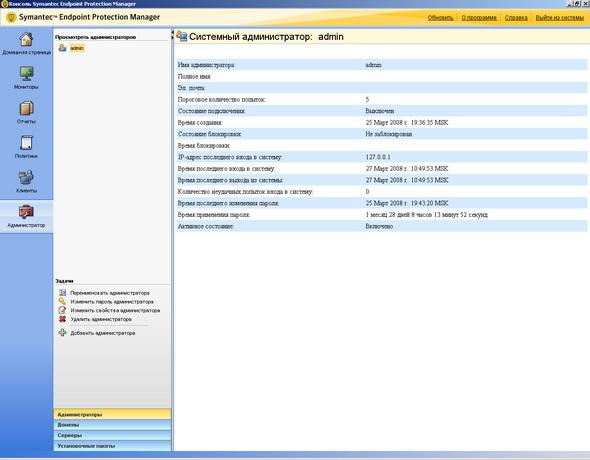
Task: Click Переименовать администратора task link
Action: pyautogui.click(x=110, y=293)
